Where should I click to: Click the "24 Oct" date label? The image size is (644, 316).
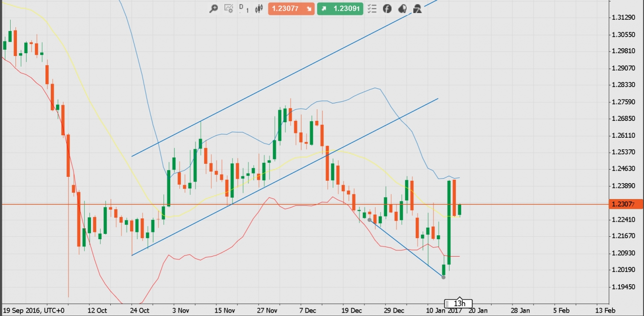(x=140, y=310)
